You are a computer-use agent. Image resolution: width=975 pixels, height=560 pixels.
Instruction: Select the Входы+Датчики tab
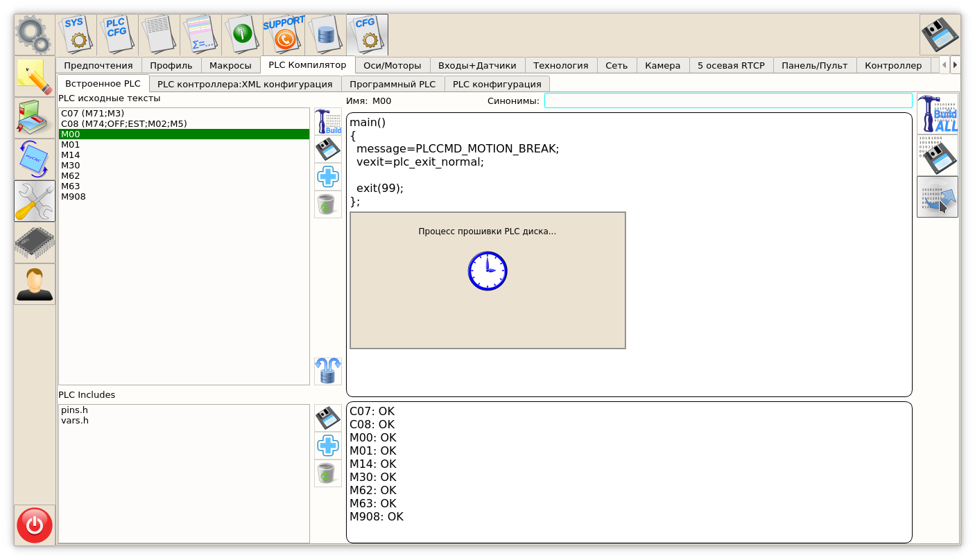[477, 65]
